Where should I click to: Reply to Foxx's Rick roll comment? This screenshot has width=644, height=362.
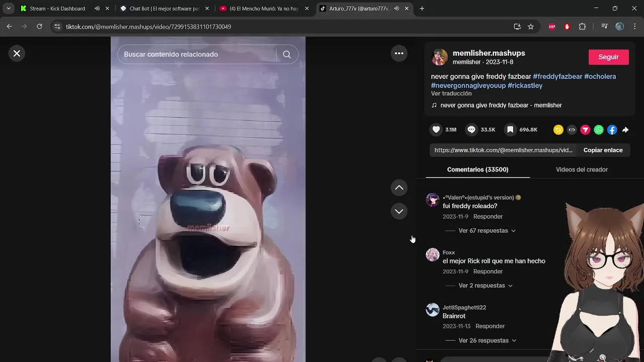488,271
